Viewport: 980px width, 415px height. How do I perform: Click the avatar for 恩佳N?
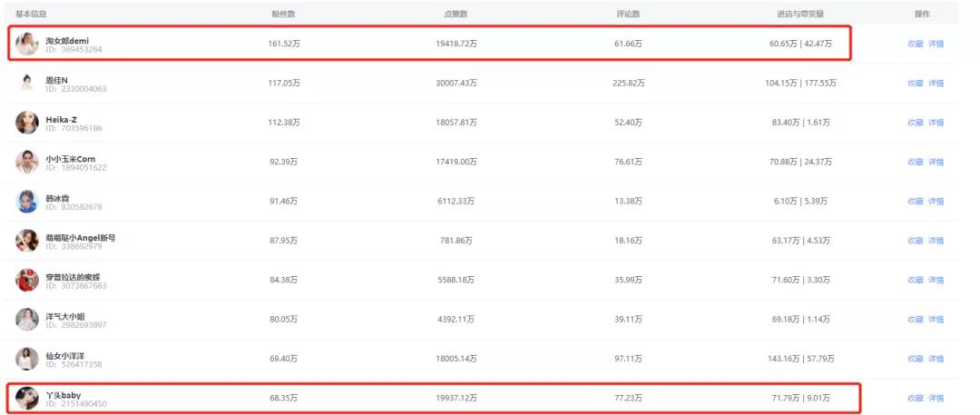(27, 84)
